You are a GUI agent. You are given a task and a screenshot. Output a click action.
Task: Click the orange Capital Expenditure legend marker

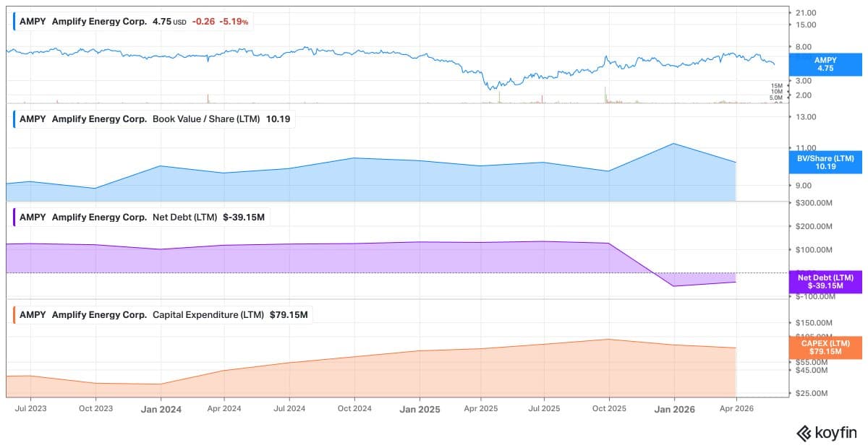coord(14,315)
